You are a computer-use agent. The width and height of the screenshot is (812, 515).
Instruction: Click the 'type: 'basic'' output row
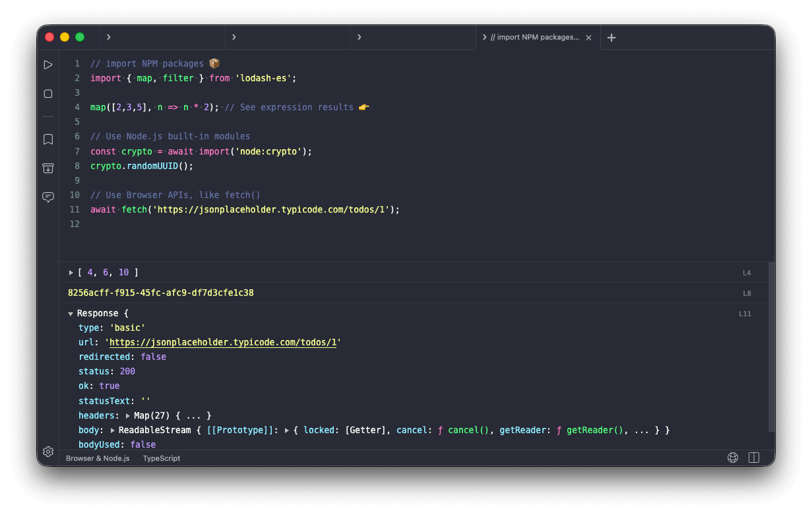[111, 328]
